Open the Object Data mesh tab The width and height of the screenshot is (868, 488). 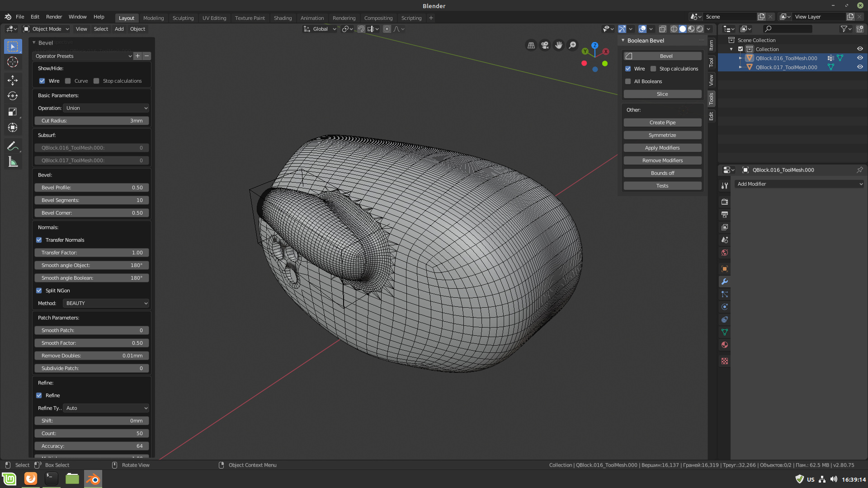(x=725, y=332)
